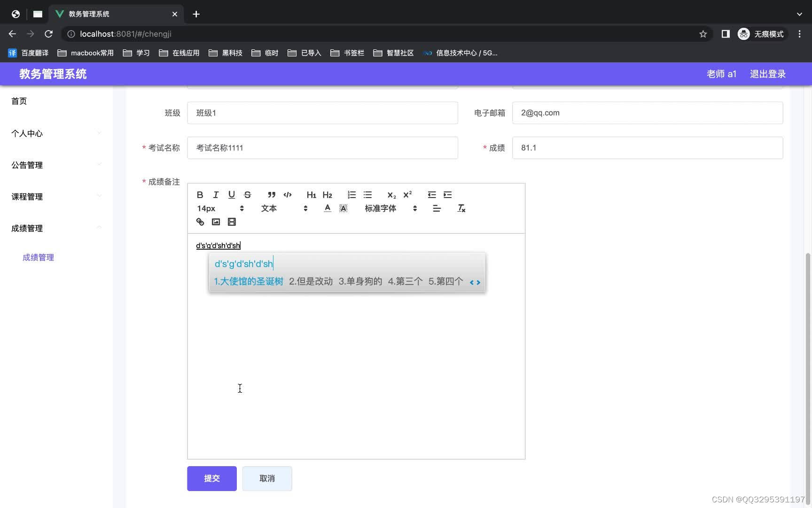812x508 pixels.
Task: Toggle strikethrough formatting
Action: pyautogui.click(x=248, y=195)
